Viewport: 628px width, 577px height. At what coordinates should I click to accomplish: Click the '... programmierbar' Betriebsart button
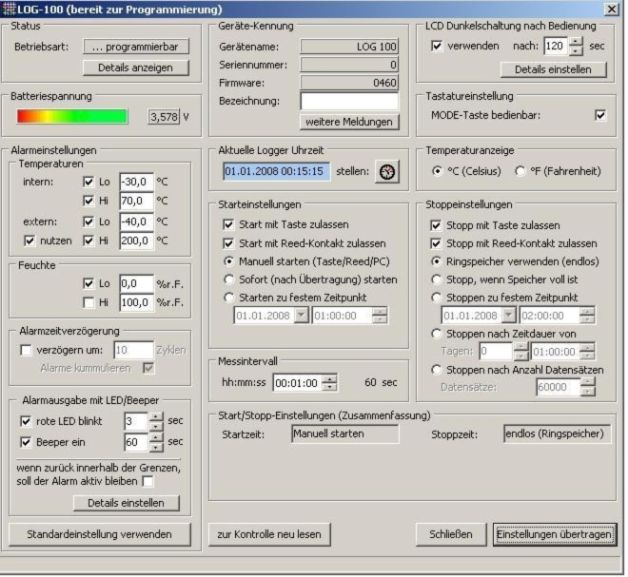[136, 46]
